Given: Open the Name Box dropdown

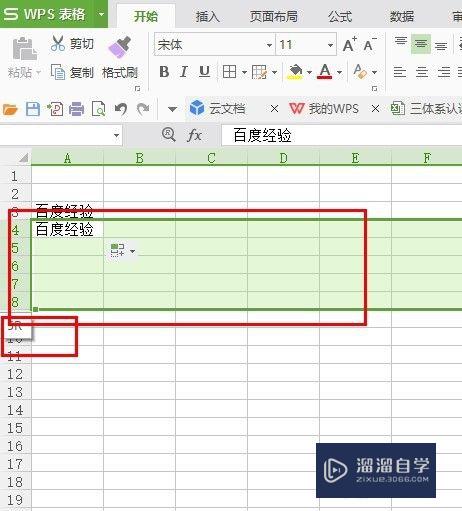Looking at the screenshot, I should coord(116,135).
